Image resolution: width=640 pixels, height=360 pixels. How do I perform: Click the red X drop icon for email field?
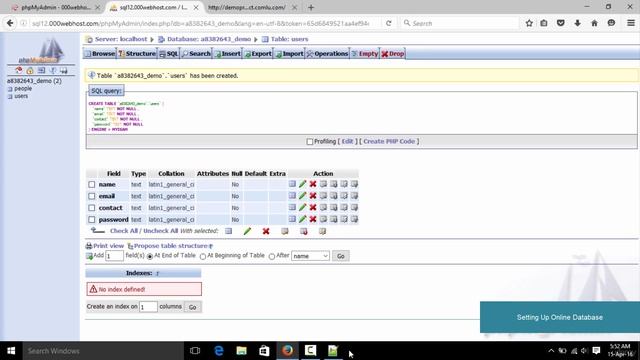[313, 196]
